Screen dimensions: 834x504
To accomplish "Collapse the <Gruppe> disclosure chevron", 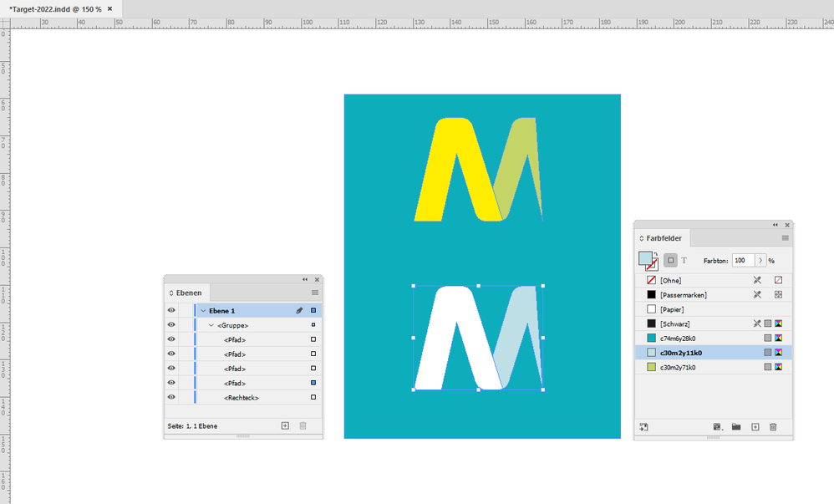I will coord(211,325).
